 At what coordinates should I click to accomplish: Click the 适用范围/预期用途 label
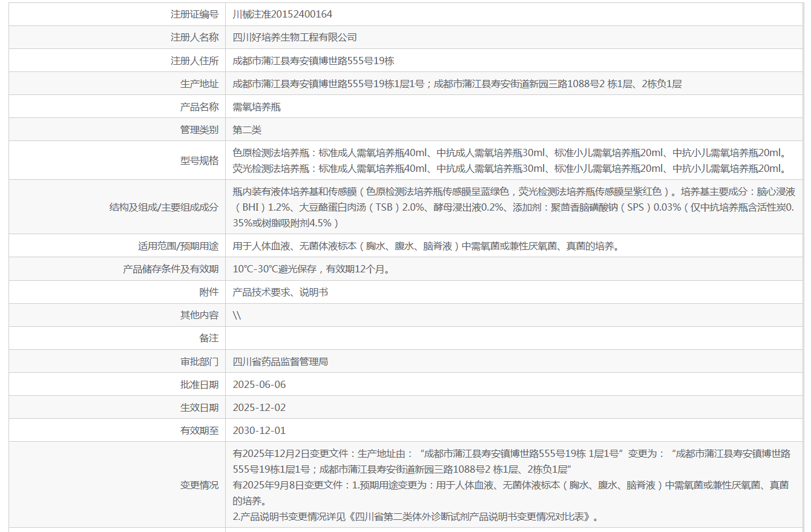click(x=178, y=246)
